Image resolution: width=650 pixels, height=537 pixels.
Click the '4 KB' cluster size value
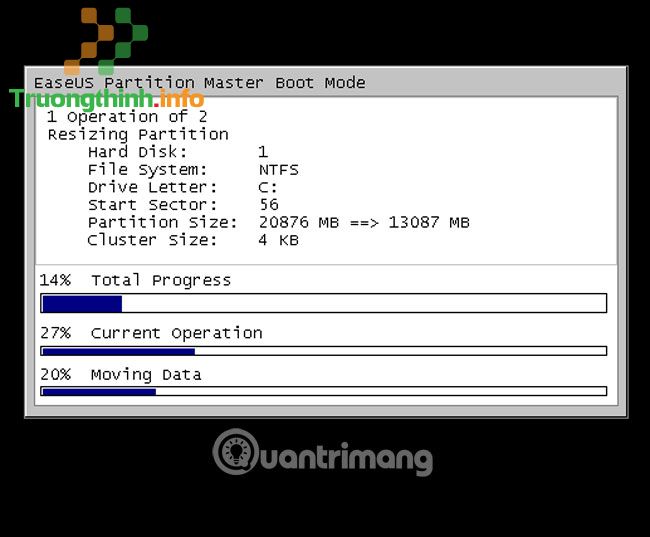279,240
